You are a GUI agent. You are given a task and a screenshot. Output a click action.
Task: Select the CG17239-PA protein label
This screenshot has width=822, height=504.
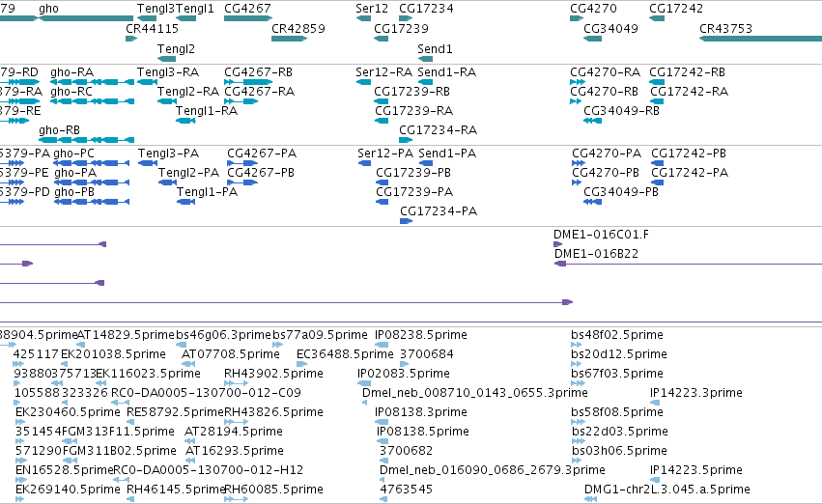click(414, 192)
